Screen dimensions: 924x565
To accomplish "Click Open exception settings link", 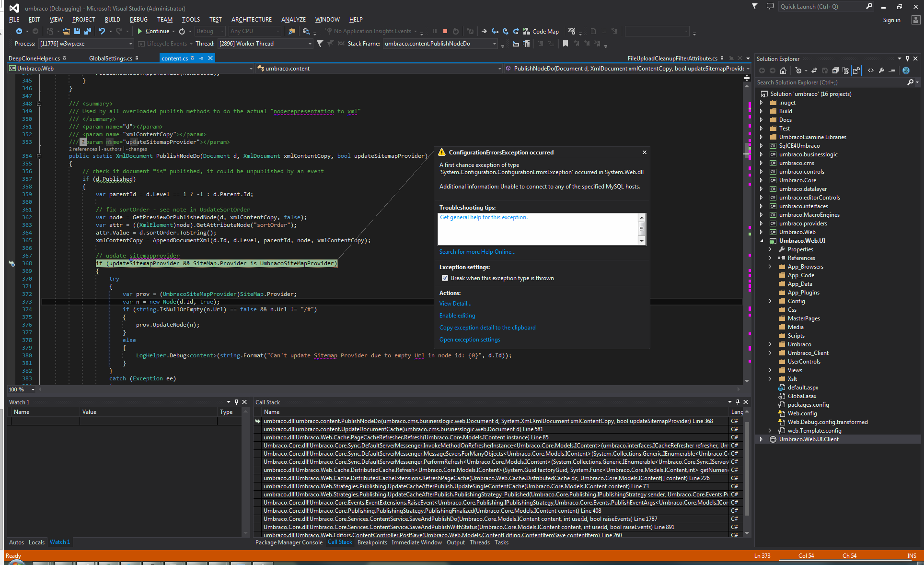I will 470,340.
